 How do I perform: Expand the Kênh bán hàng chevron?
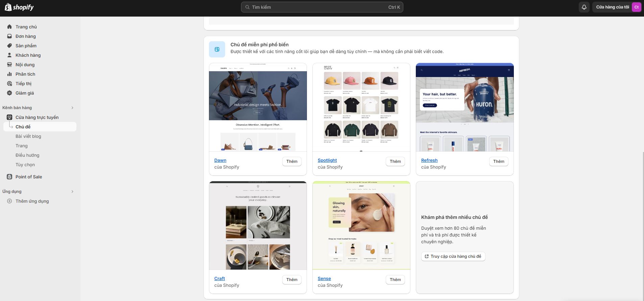pos(72,108)
